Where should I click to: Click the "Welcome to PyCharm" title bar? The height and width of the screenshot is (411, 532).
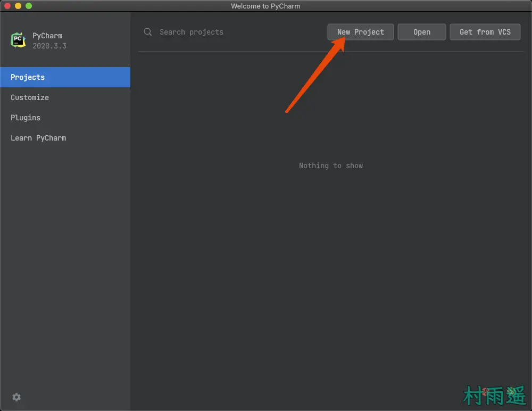click(265, 6)
